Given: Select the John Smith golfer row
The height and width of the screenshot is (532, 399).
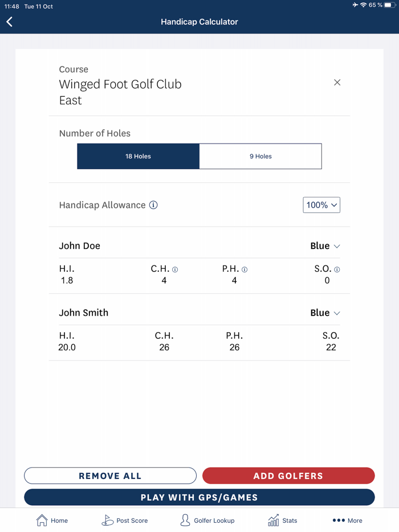Looking at the screenshot, I should pos(84,313).
